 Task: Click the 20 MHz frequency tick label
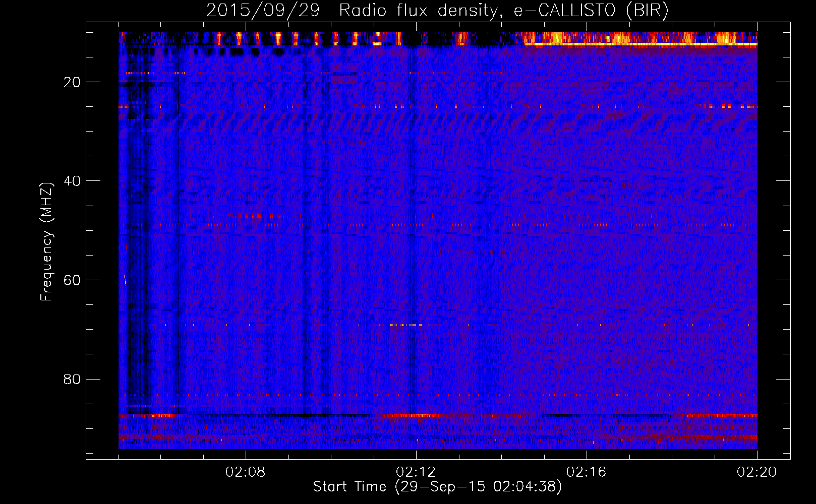click(72, 82)
